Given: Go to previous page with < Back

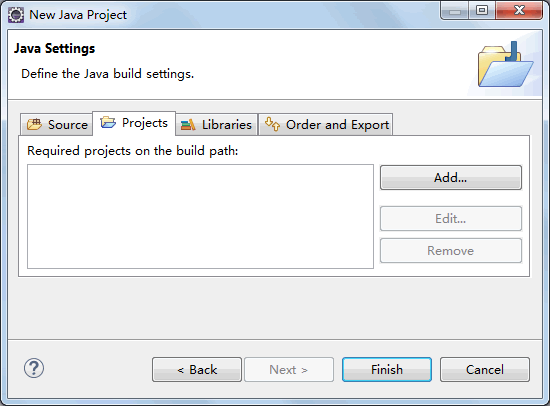Looking at the screenshot, I should pyautogui.click(x=197, y=370).
